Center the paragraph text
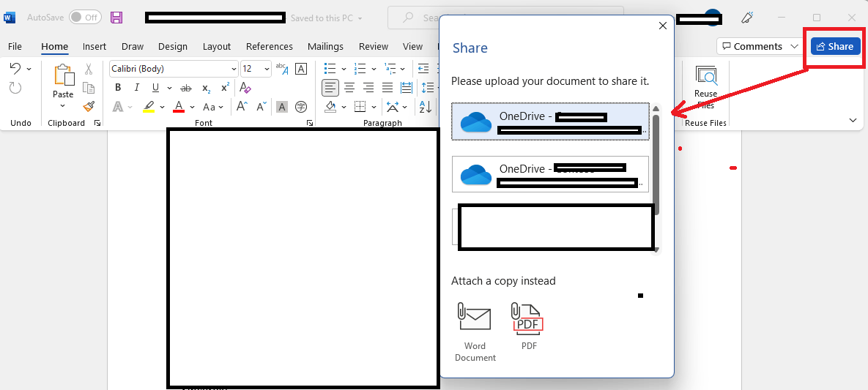The width and height of the screenshot is (868, 390). coord(349,87)
